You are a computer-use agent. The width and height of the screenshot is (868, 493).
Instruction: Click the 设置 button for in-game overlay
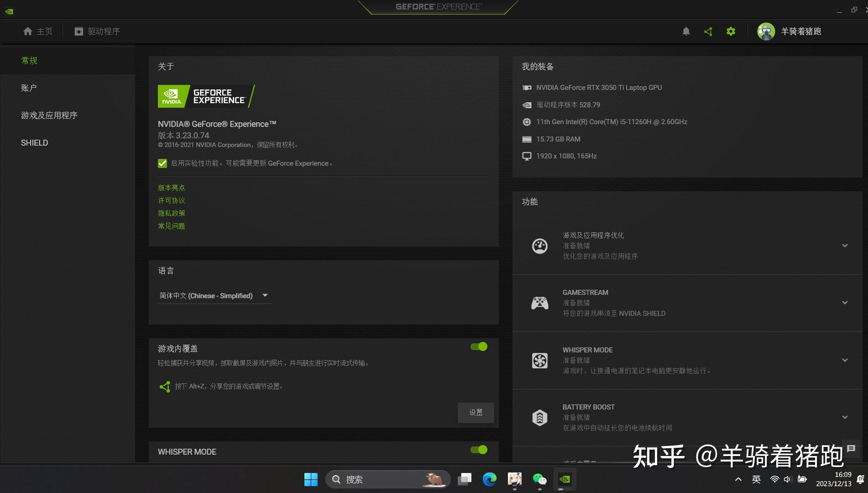point(476,413)
